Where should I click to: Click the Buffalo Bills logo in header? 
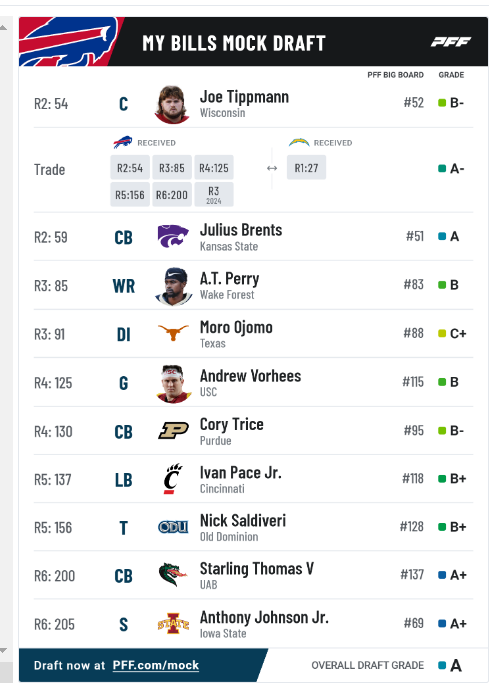click(x=68, y=42)
